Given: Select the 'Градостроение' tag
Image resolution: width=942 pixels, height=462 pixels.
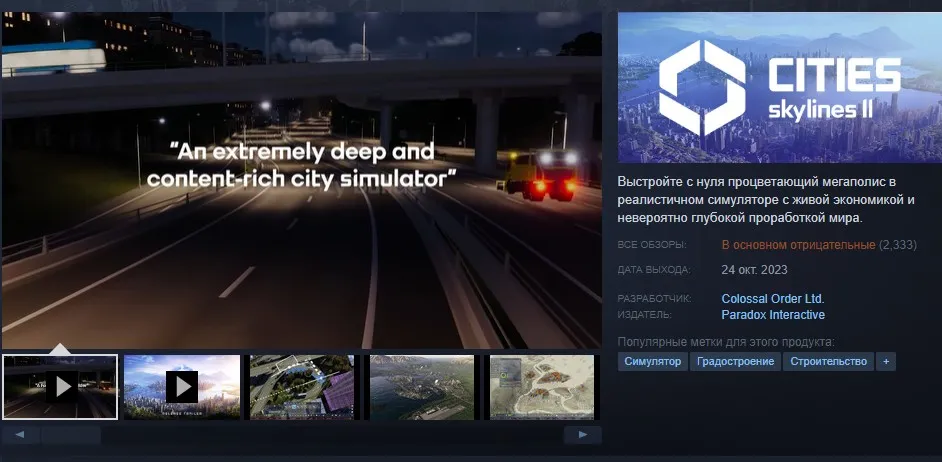Looking at the screenshot, I should pyautogui.click(x=735, y=362).
